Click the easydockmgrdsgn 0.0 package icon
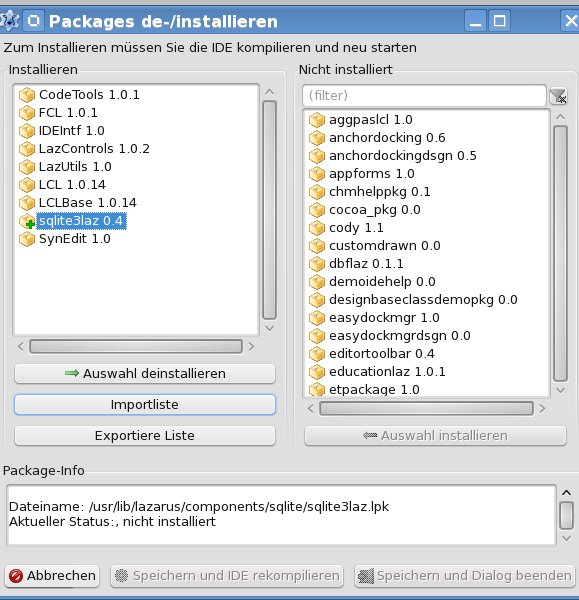This screenshot has height=600, width=579. (317, 336)
